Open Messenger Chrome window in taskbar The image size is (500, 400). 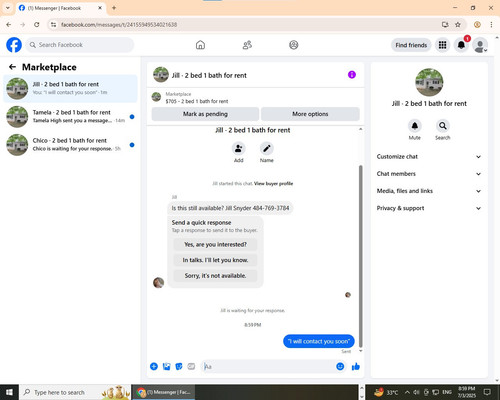tap(163, 392)
